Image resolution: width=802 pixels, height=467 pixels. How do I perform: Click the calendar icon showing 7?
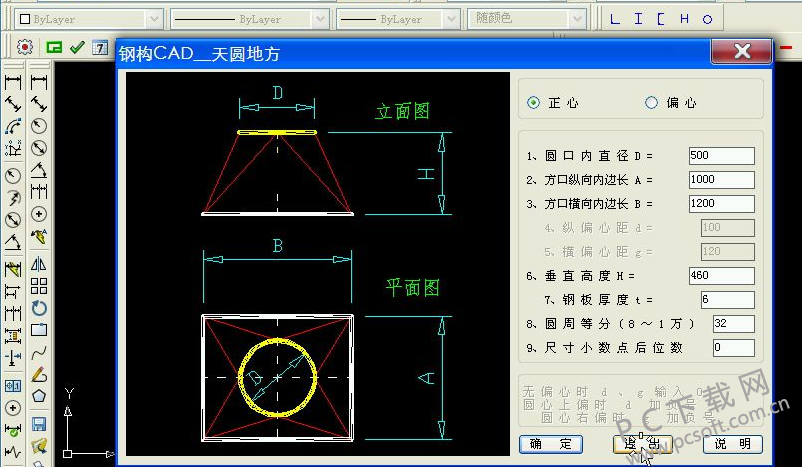(100, 48)
